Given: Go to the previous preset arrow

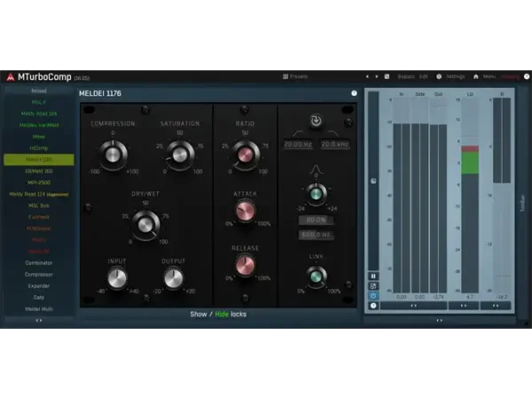Looking at the screenshot, I should pyautogui.click(x=367, y=76).
